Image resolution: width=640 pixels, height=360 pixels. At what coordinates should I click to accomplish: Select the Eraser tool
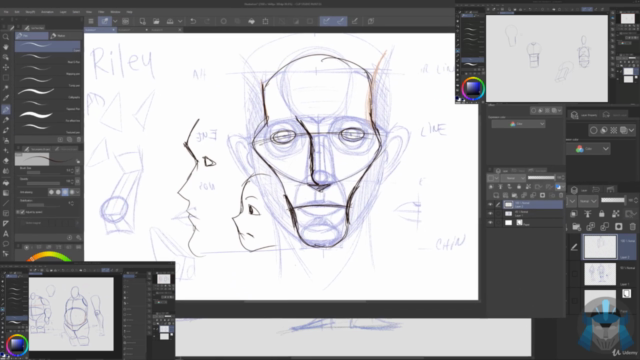pos(6,161)
